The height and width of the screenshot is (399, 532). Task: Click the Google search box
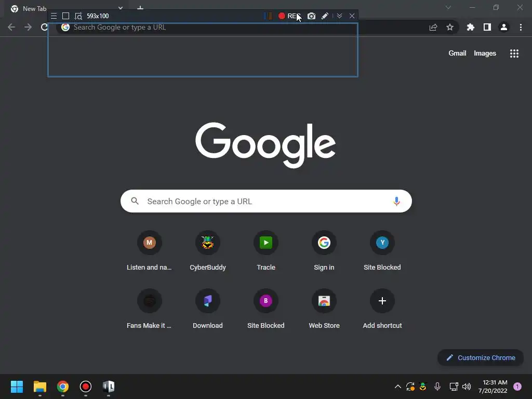pos(266,201)
